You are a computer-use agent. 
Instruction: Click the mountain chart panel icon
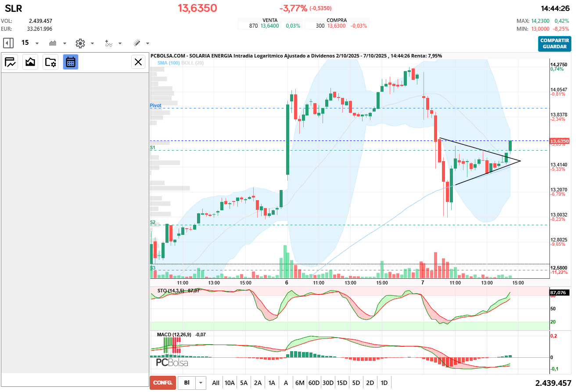click(x=30, y=62)
